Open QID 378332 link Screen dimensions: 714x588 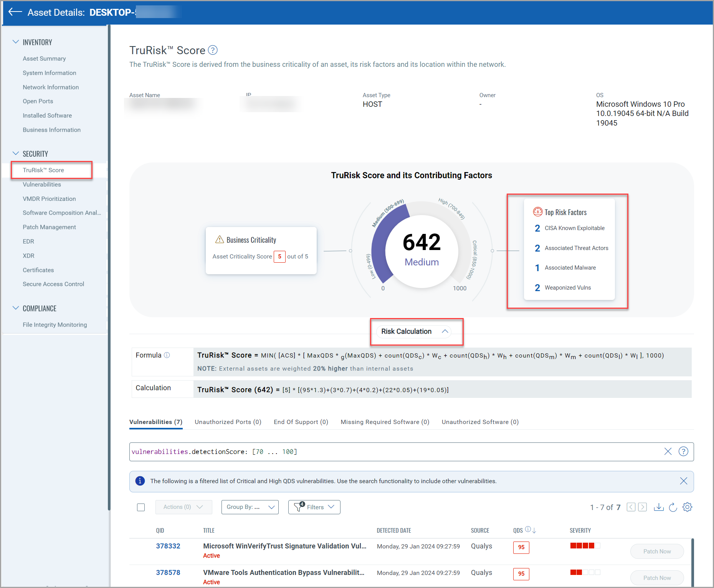point(168,546)
